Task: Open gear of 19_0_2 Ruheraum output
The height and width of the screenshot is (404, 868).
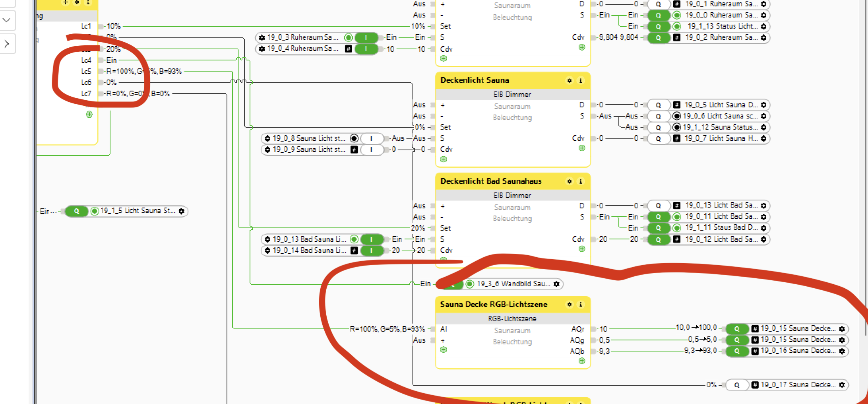Action: click(x=763, y=37)
